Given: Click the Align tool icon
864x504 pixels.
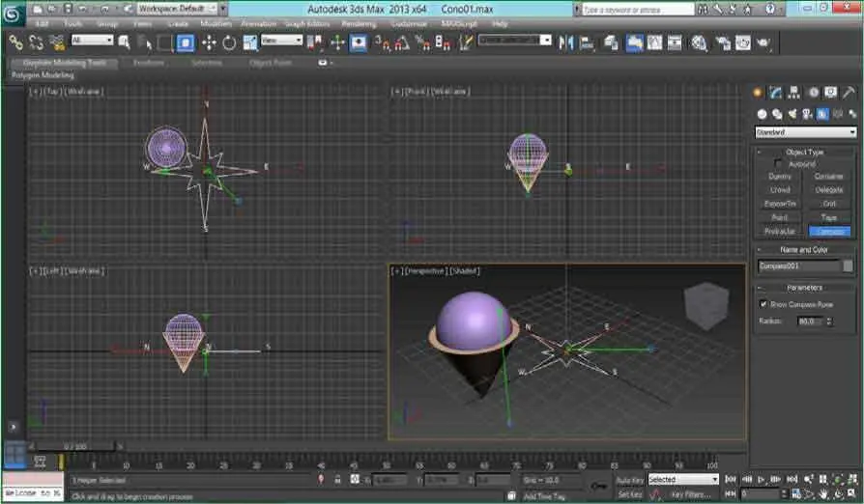Looking at the screenshot, I should click(587, 42).
